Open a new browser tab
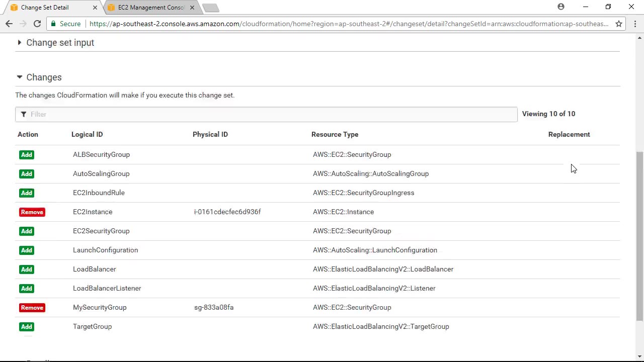This screenshot has height=362, width=644. 211,8
